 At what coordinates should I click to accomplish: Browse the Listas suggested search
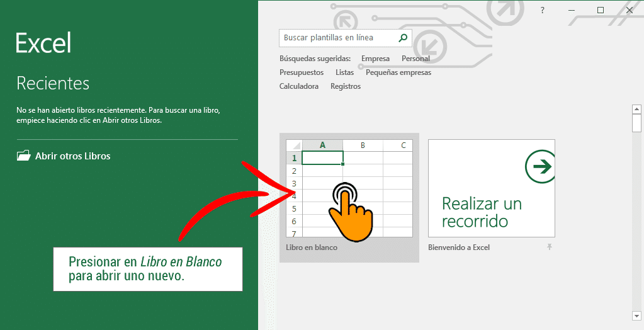(x=344, y=72)
